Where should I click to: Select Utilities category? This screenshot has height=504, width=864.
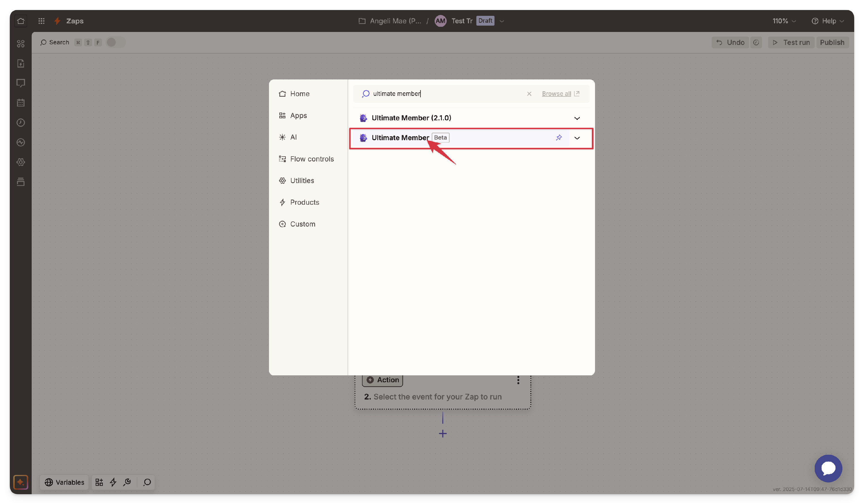click(296, 180)
